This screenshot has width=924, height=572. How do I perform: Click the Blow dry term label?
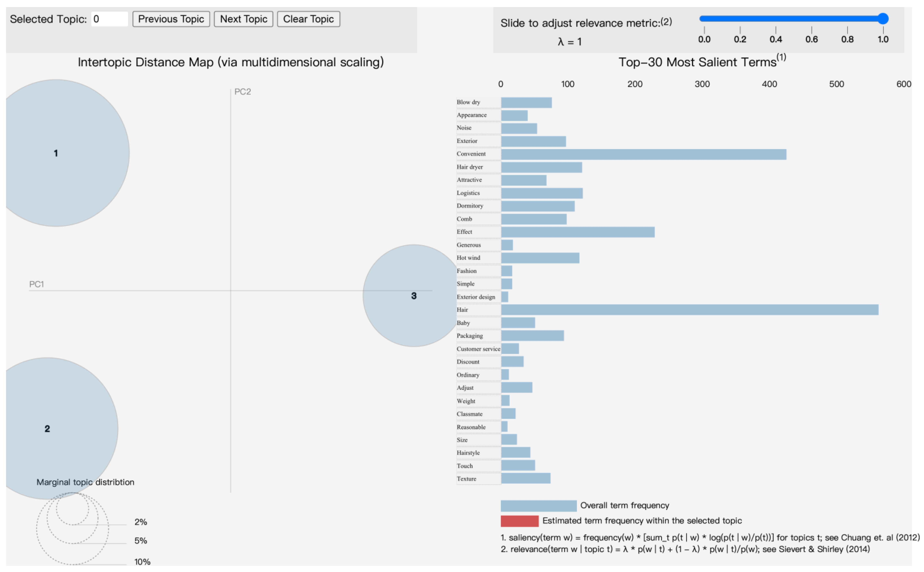click(x=468, y=102)
